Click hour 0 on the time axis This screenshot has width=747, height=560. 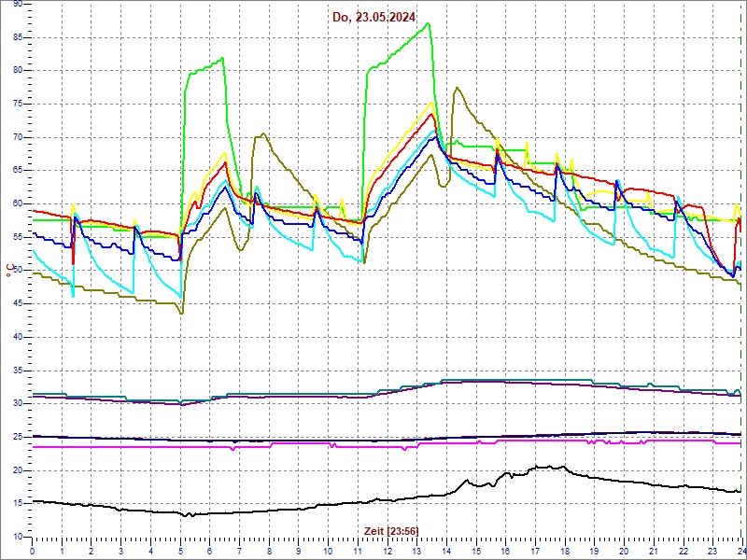coord(32,551)
